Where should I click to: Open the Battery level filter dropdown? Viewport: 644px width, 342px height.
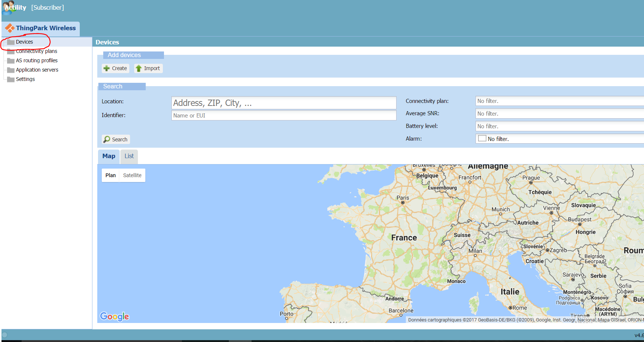tap(560, 126)
